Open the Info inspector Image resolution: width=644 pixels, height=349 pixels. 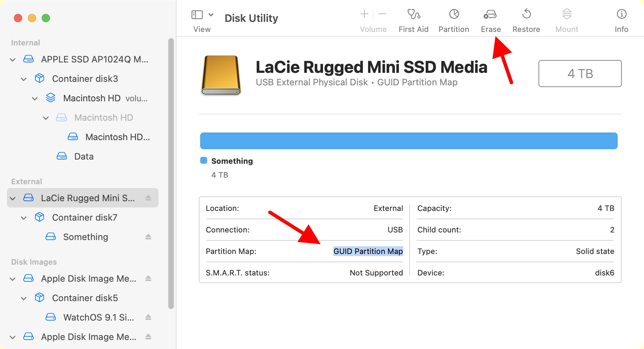tap(621, 14)
